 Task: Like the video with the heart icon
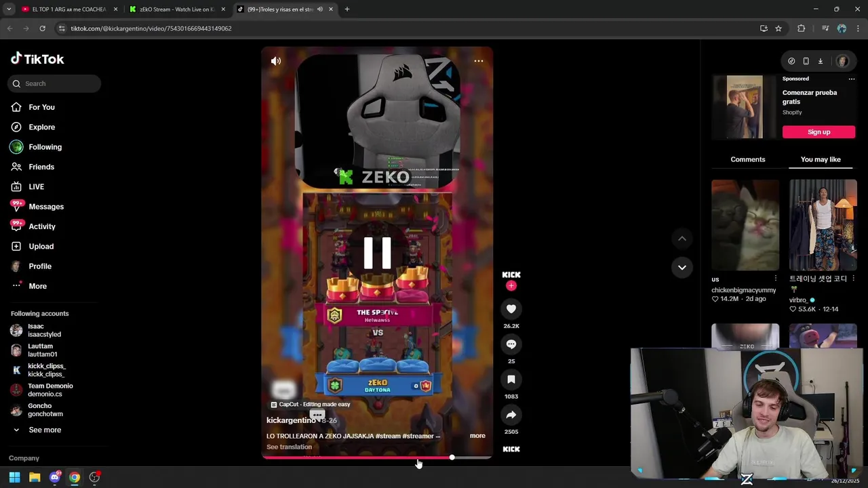pyautogui.click(x=511, y=309)
